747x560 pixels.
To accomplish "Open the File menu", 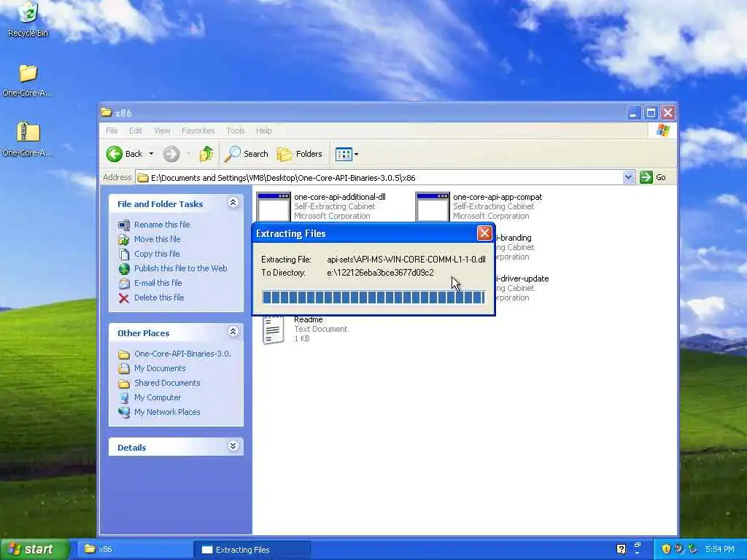I will [112, 131].
